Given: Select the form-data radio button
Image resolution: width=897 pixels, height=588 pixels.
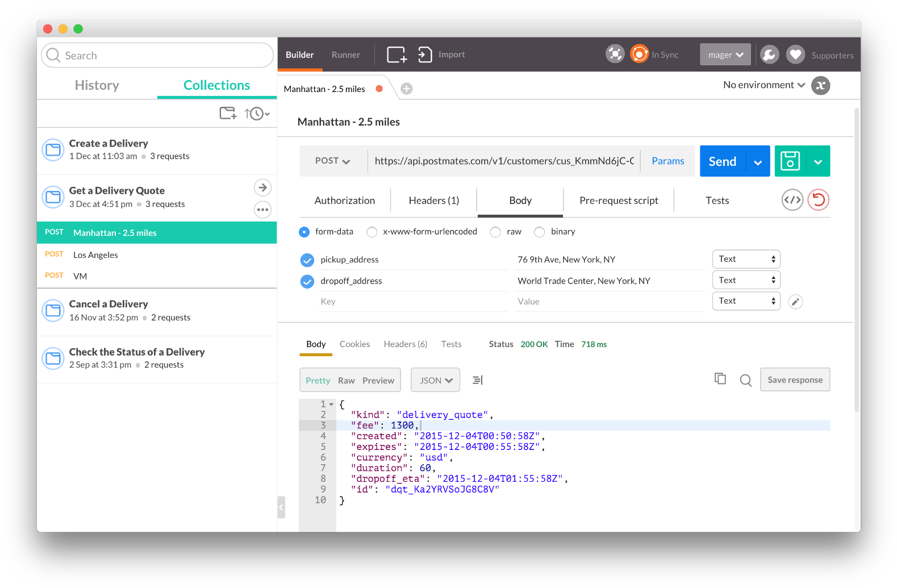Looking at the screenshot, I should [x=304, y=232].
